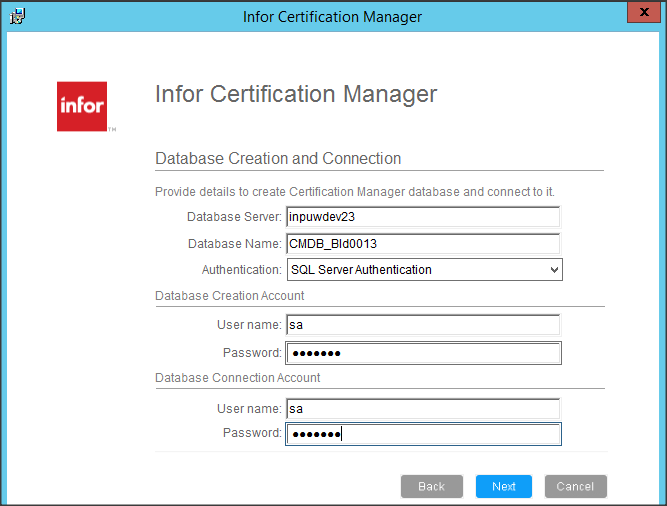
Task: Click the 'Database Creation and Connection' heading
Action: coord(278,158)
